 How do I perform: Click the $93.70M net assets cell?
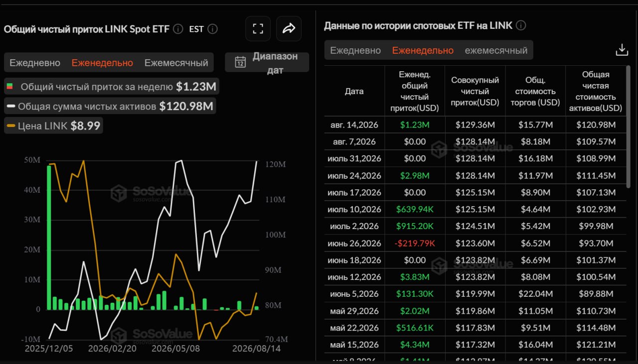[x=596, y=243]
